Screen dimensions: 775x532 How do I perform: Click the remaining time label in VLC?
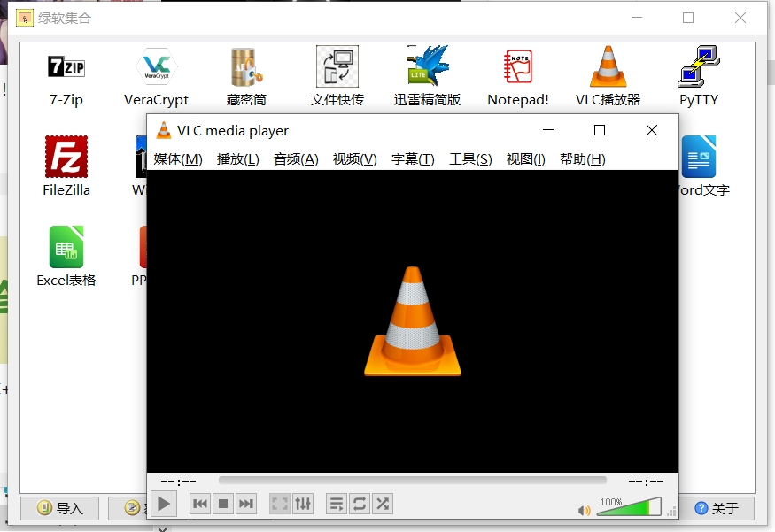pyautogui.click(x=646, y=481)
